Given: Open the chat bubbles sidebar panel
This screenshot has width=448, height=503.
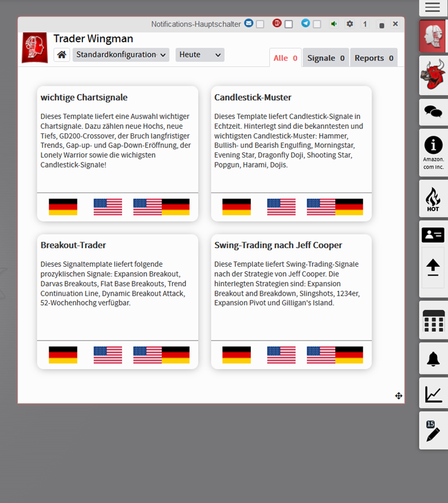Looking at the screenshot, I should 433,112.
